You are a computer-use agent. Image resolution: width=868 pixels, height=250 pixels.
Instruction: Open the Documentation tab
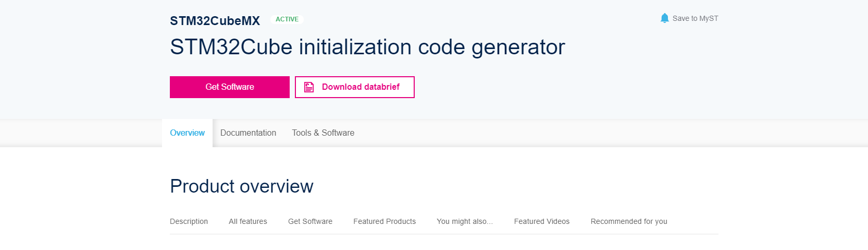click(248, 133)
